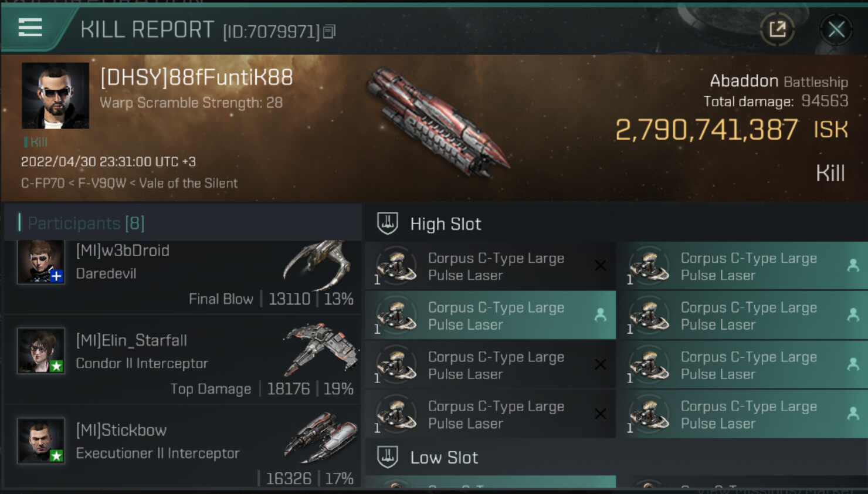Click the share kill report icon
The height and width of the screenshot is (494, 868).
[x=777, y=29]
